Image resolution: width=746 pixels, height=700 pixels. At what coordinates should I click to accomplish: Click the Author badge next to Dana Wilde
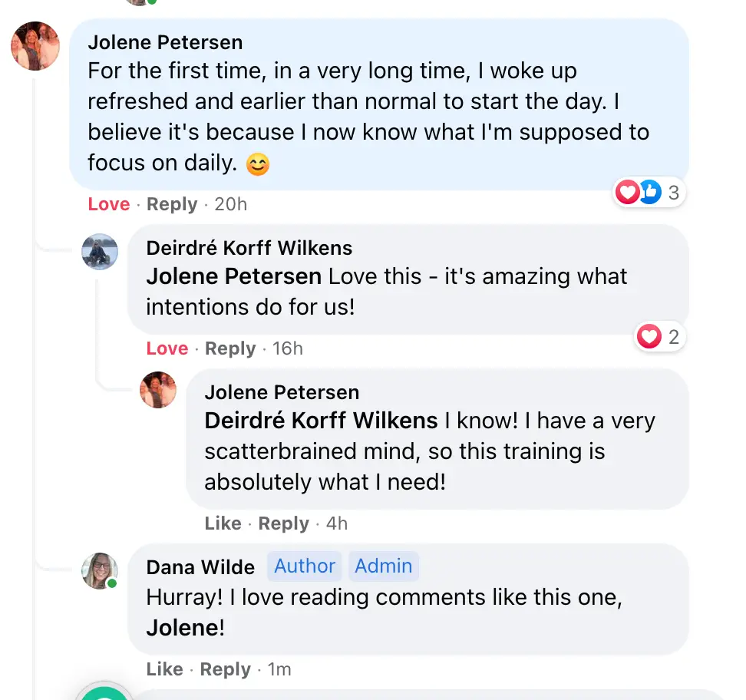pos(305,566)
